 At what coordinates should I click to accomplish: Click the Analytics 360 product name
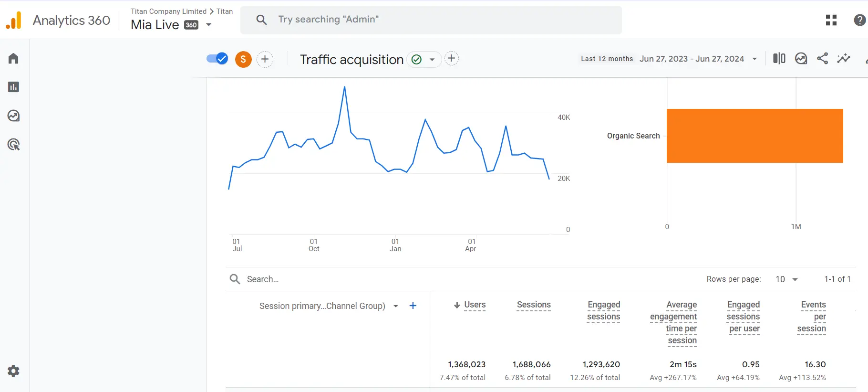click(72, 20)
